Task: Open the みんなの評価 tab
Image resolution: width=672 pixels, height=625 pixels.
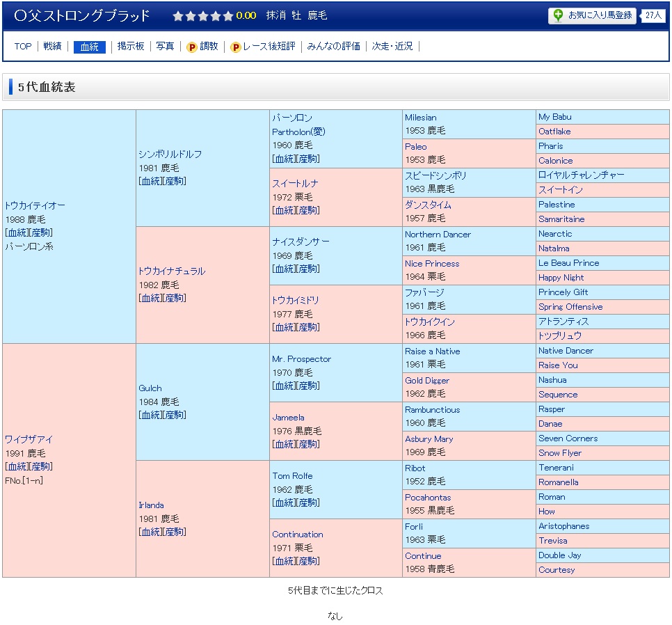Action: 333,47
